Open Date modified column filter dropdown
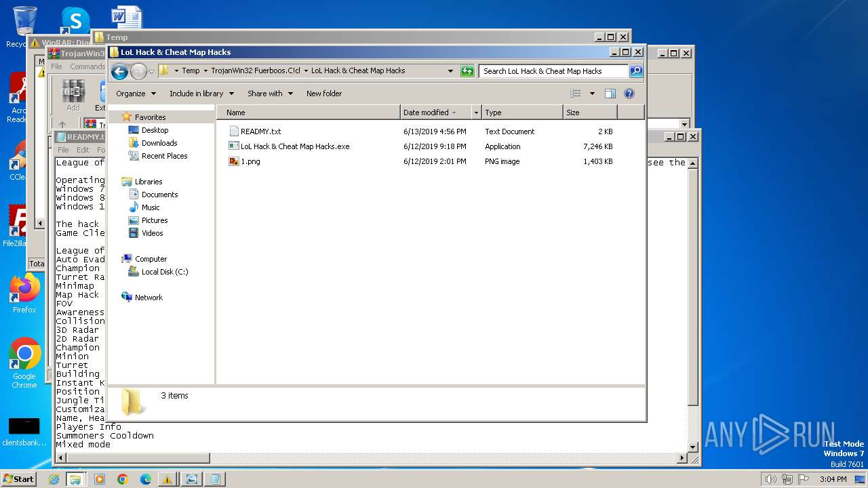Viewport: 868px width, 488px height. point(476,113)
